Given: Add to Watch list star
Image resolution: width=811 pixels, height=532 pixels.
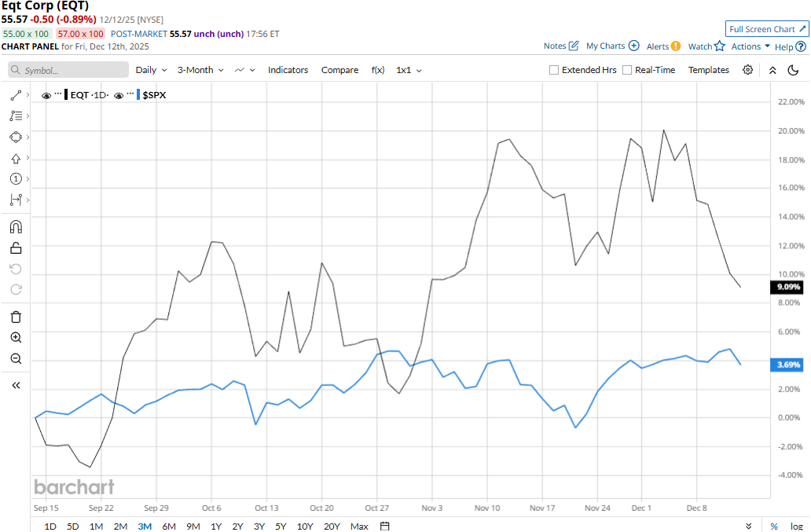Looking at the screenshot, I should [720, 46].
